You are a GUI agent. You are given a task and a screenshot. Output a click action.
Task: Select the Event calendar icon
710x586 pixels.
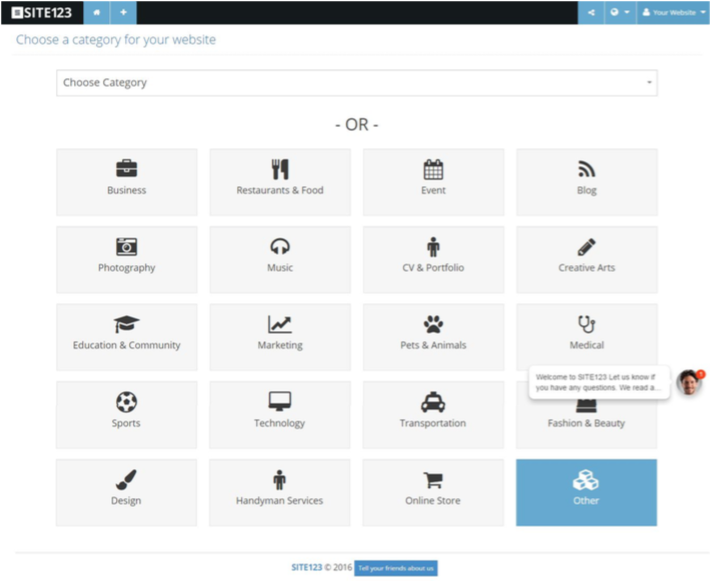point(433,169)
